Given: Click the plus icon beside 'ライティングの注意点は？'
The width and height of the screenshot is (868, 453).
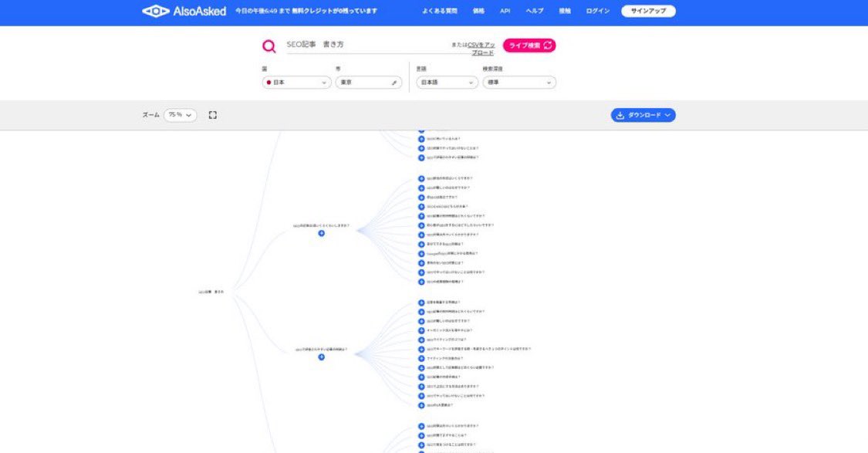Looking at the screenshot, I should coord(421,359).
